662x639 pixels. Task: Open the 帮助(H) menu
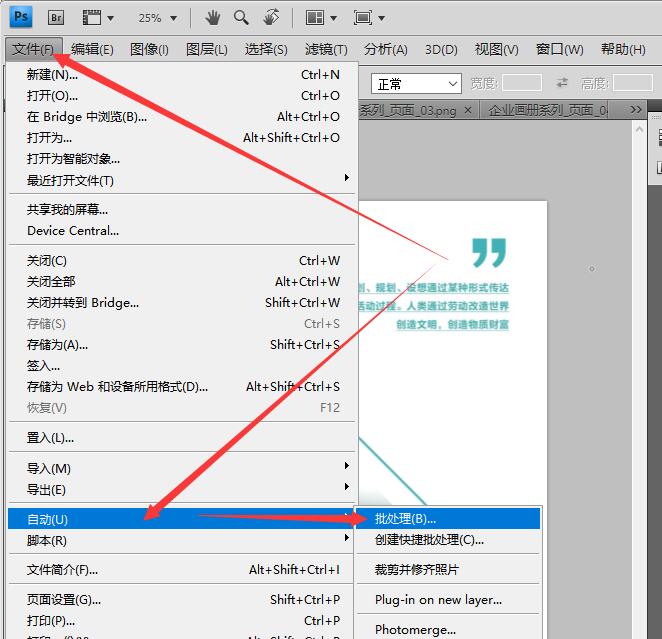[x=623, y=49]
